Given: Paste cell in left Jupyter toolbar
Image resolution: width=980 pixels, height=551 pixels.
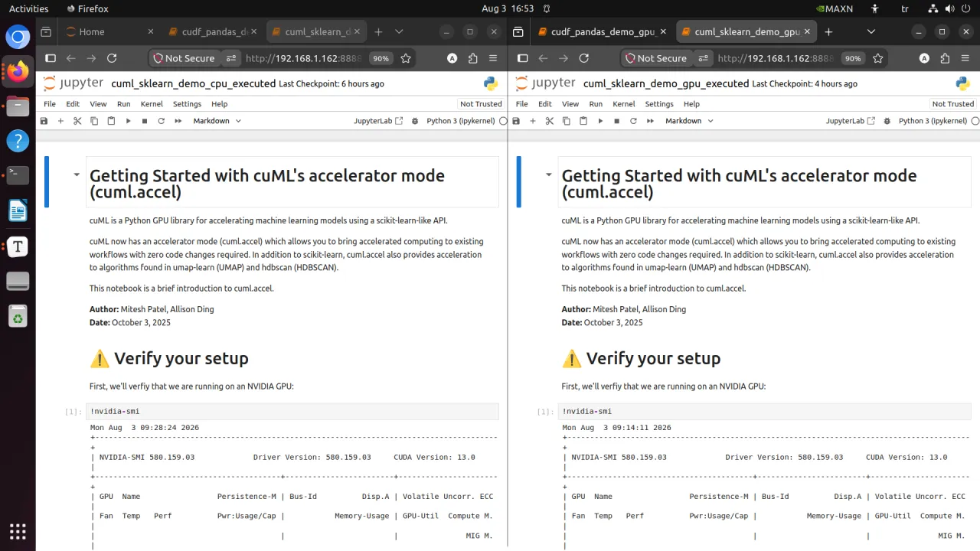Looking at the screenshot, I should tap(111, 121).
